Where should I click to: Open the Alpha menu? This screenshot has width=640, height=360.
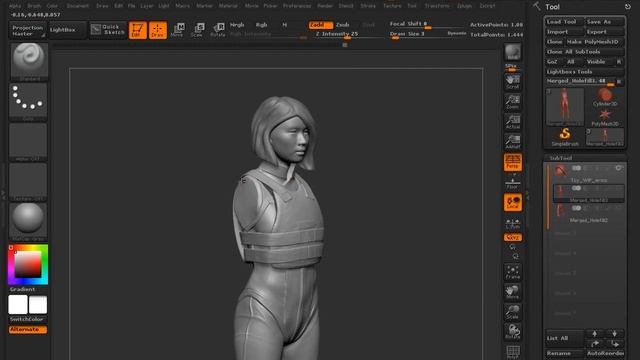(15, 6)
